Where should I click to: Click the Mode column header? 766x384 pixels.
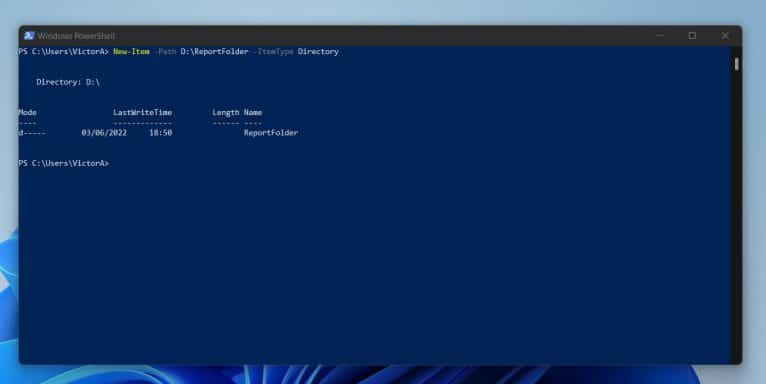(x=27, y=112)
